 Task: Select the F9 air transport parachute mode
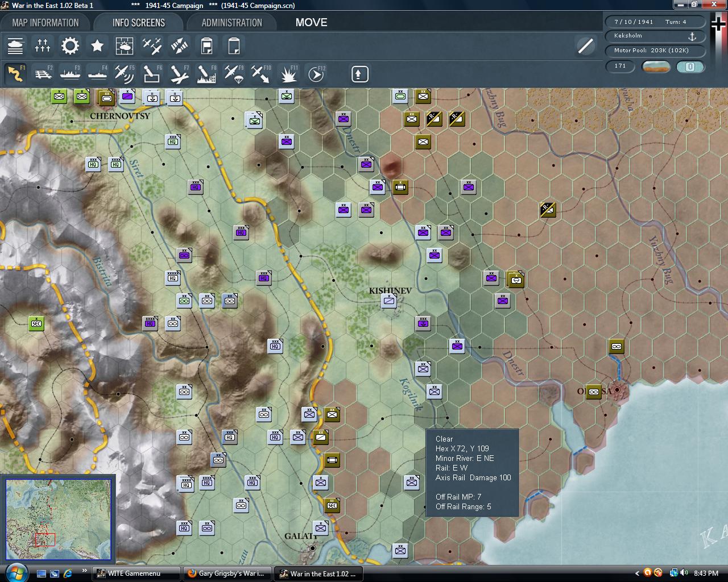click(x=234, y=74)
